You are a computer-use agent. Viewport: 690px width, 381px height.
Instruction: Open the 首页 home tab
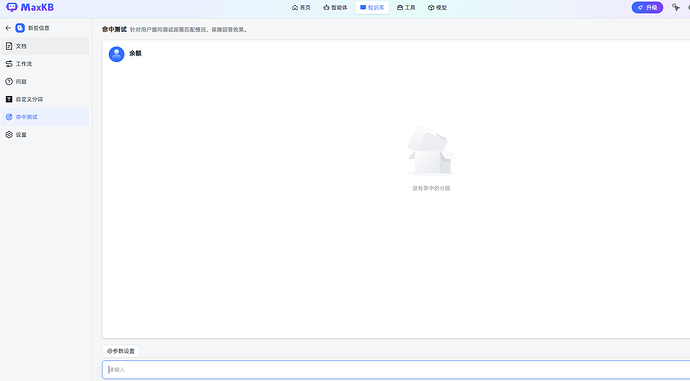pyautogui.click(x=301, y=7)
